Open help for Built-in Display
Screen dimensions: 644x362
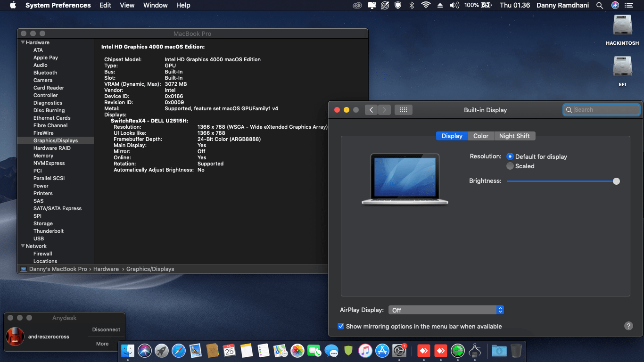[x=628, y=326]
